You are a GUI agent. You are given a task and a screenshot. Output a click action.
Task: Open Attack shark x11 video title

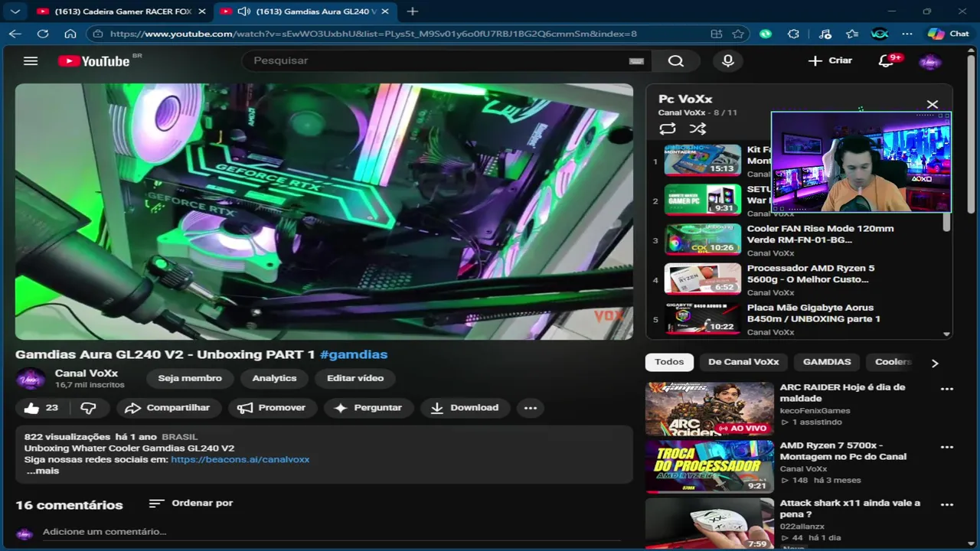[x=850, y=509]
